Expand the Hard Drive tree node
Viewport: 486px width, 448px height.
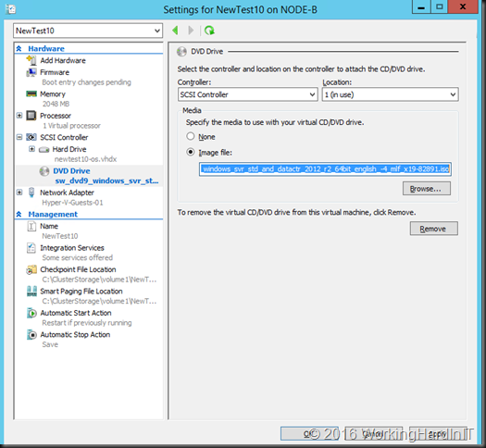pyautogui.click(x=31, y=149)
